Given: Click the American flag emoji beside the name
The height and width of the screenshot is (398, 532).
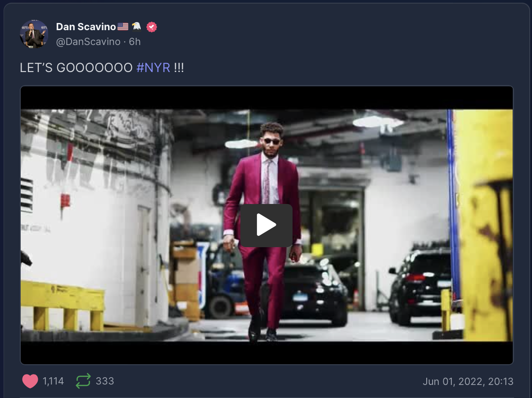Looking at the screenshot, I should click(123, 27).
